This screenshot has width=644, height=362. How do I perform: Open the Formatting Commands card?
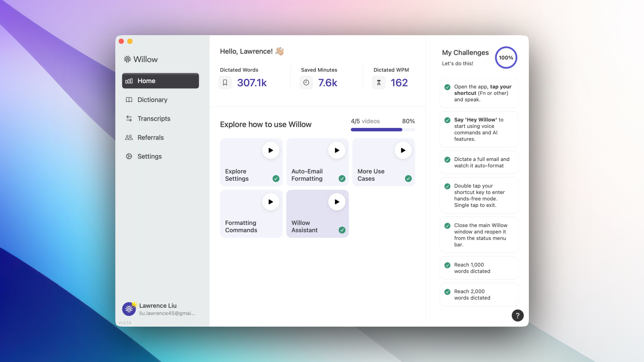click(x=251, y=214)
